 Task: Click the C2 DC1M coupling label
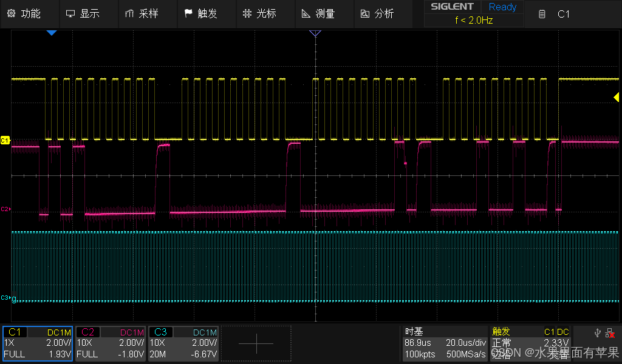coord(132,332)
